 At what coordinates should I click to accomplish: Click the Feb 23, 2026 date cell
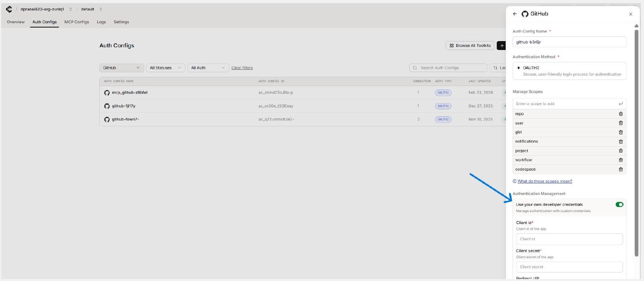point(480,93)
